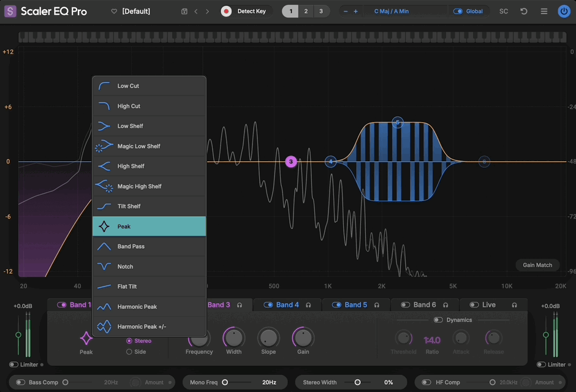The width and height of the screenshot is (576, 392).
Task: Click the minus key transpose button
Action: click(x=346, y=12)
